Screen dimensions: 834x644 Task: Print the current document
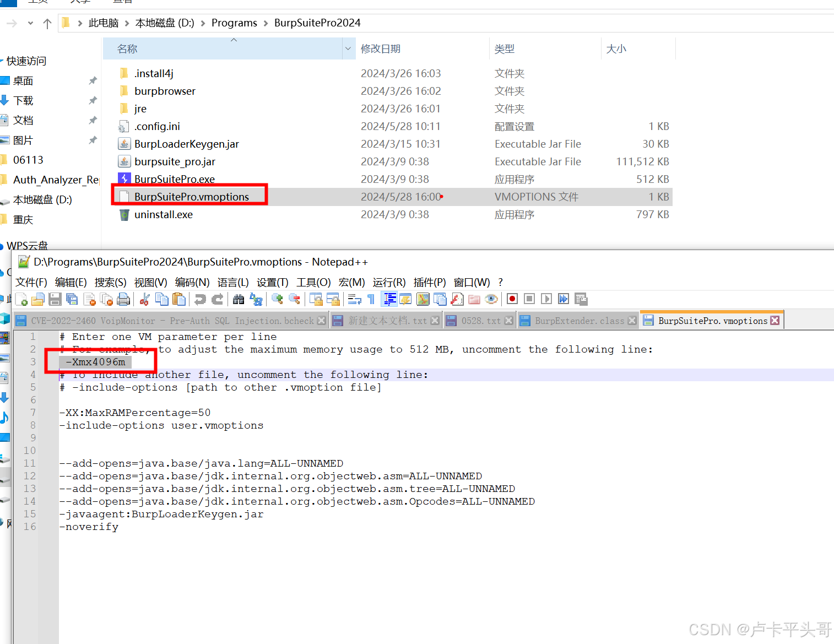[x=123, y=299]
